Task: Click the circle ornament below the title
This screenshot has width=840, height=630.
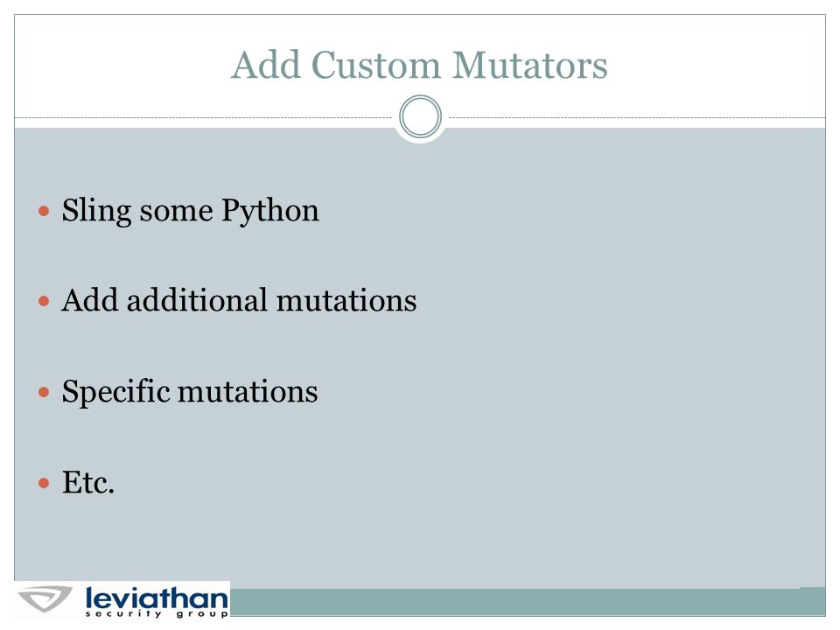Action: click(x=420, y=116)
